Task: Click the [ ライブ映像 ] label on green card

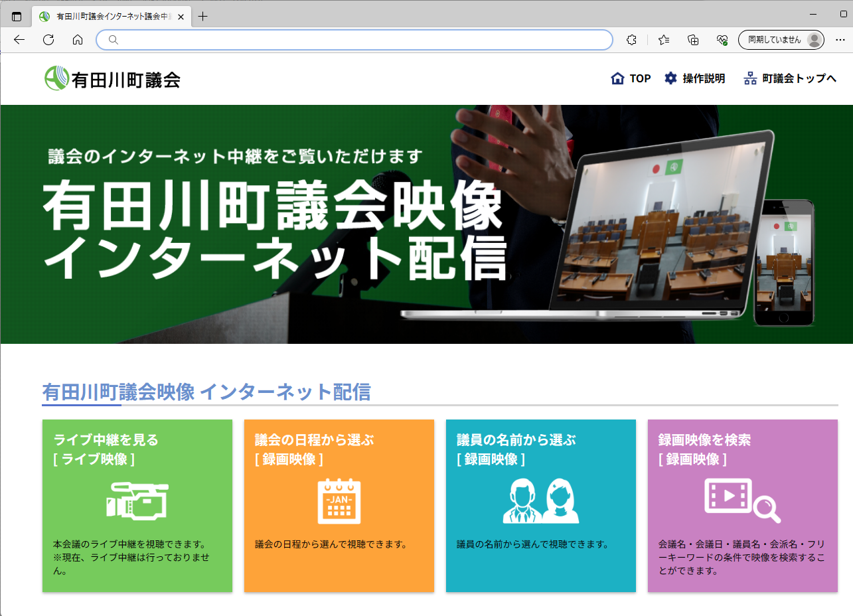Action: (x=94, y=459)
